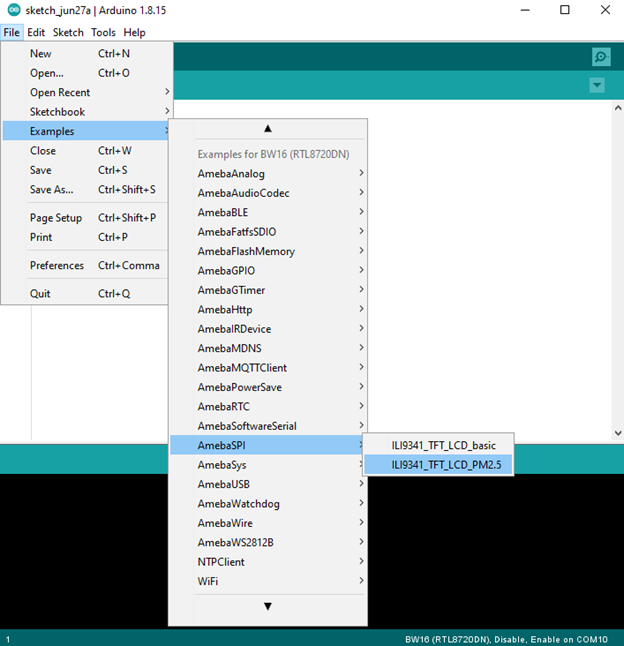Choose Quit from the File menu

(x=85, y=293)
